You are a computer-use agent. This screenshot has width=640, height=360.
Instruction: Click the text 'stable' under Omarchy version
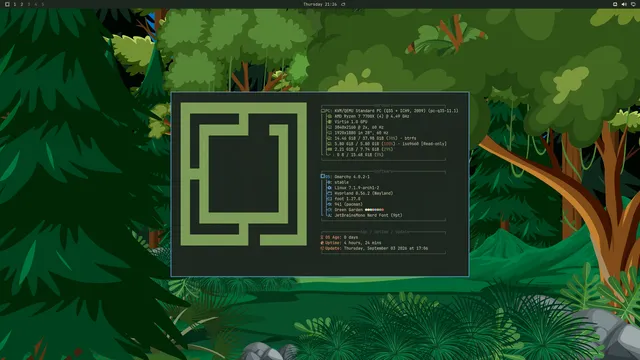pyautogui.click(x=342, y=182)
